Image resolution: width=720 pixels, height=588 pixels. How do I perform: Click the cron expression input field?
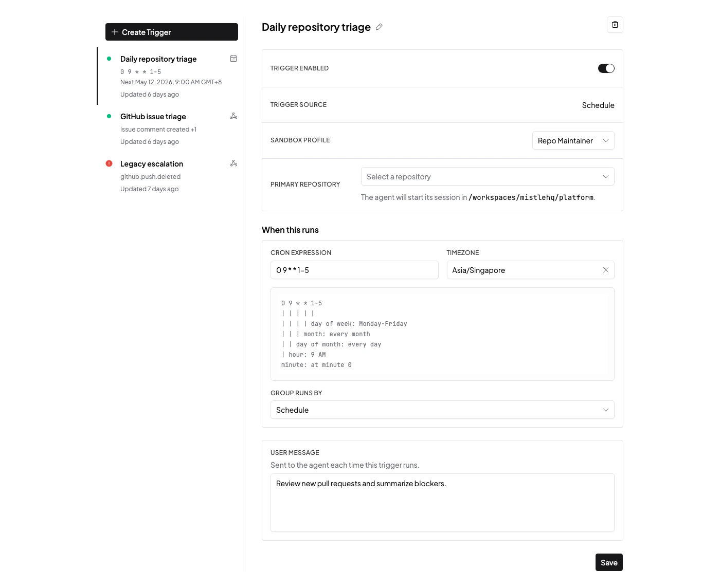coord(354,270)
